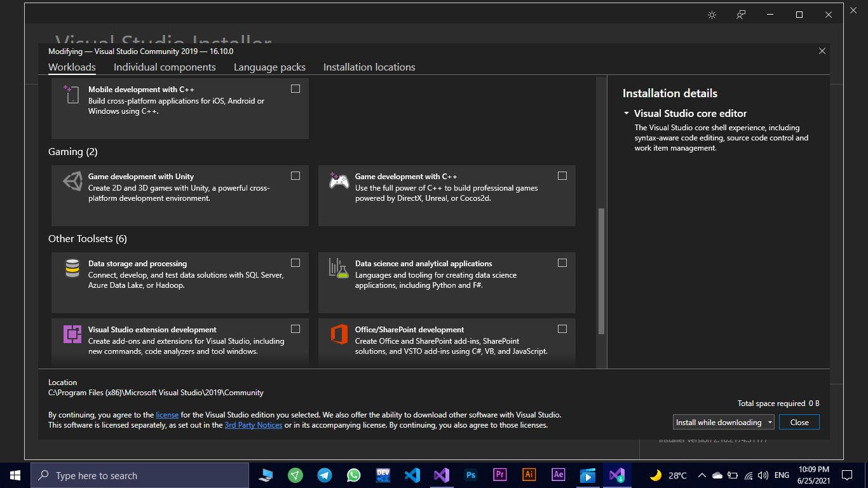Image resolution: width=868 pixels, height=488 pixels.
Task: Launch Premiere Pro from the taskbar
Action: tap(500, 475)
